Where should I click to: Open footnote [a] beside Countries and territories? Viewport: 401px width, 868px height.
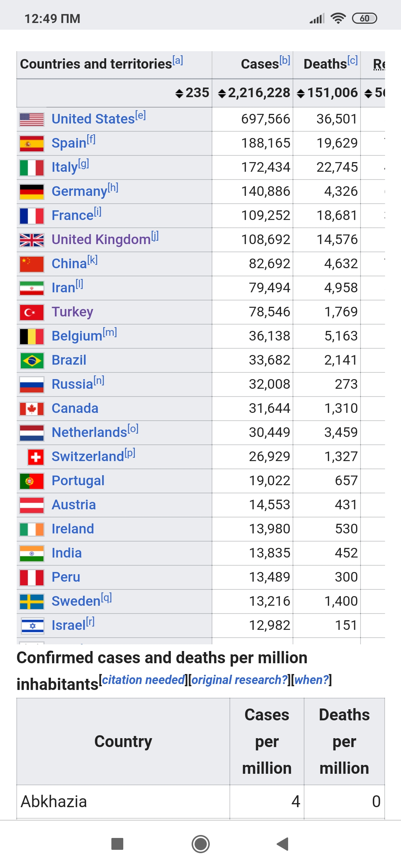pyautogui.click(x=178, y=60)
